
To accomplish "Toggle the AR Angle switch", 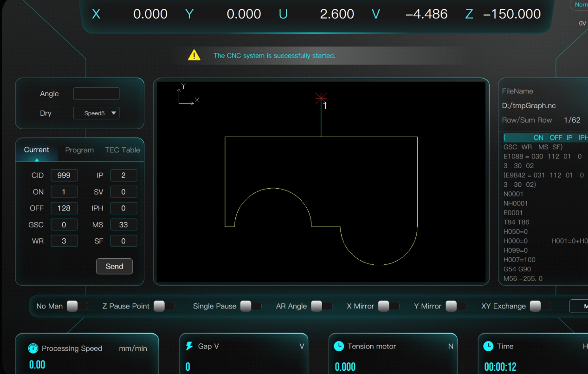I will 322,306.
